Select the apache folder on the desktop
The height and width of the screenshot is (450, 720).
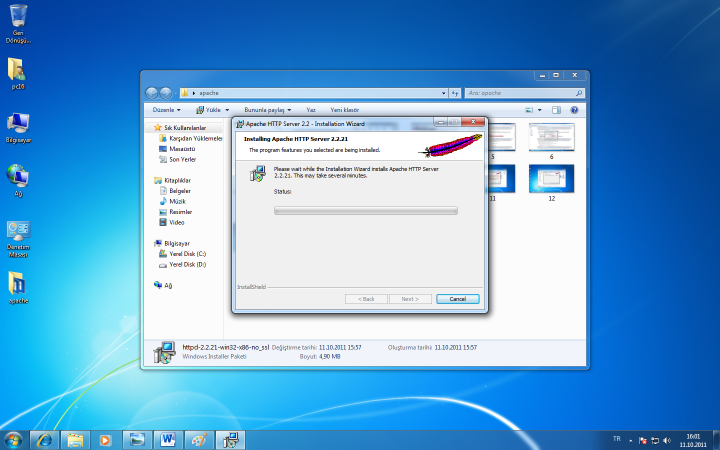tap(17, 284)
